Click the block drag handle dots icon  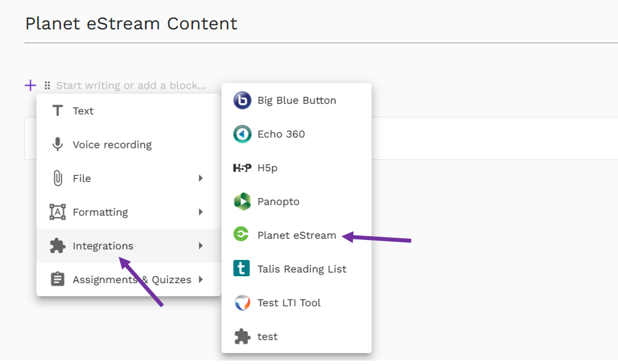tap(47, 85)
